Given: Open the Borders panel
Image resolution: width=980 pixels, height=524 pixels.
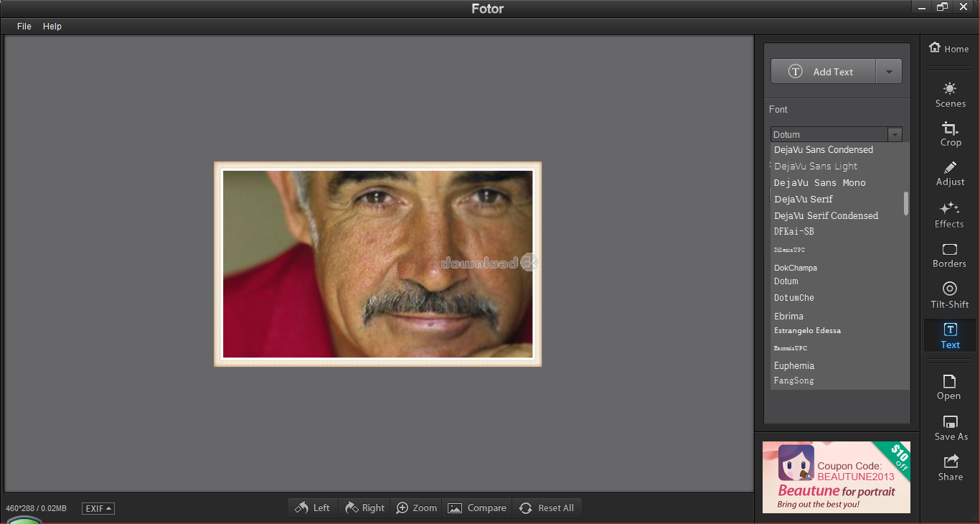Looking at the screenshot, I should click(949, 255).
